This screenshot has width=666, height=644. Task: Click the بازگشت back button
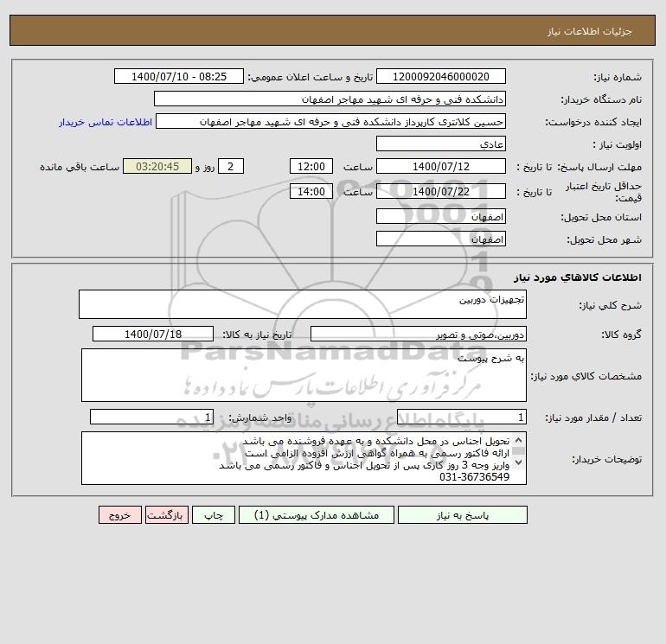click(166, 515)
